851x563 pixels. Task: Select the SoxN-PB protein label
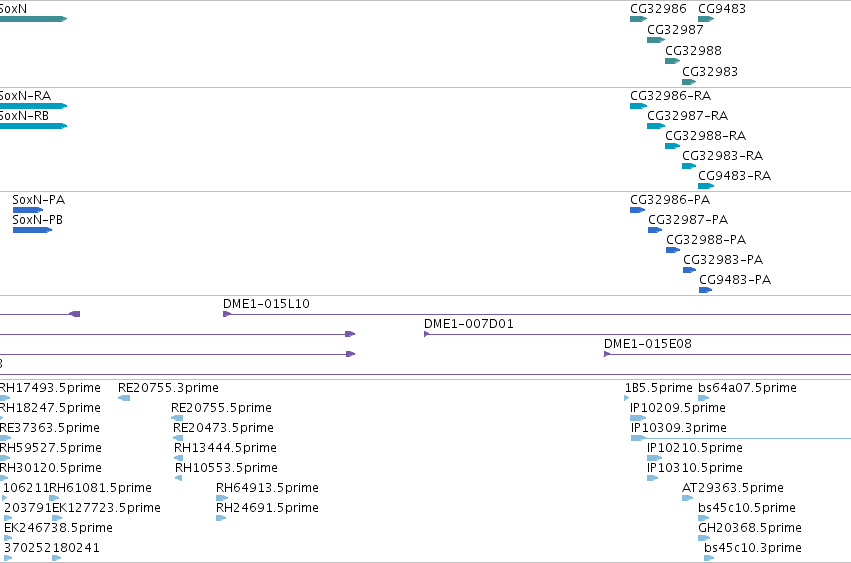point(37,220)
